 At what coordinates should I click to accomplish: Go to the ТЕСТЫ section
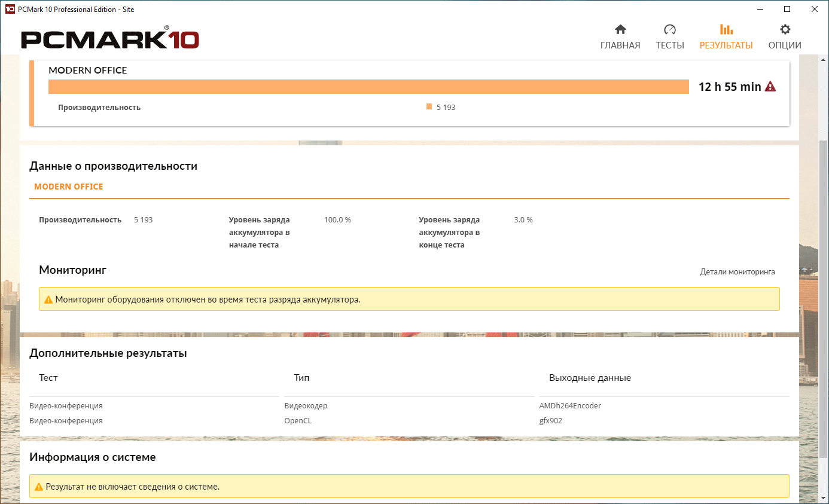[669, 45]
